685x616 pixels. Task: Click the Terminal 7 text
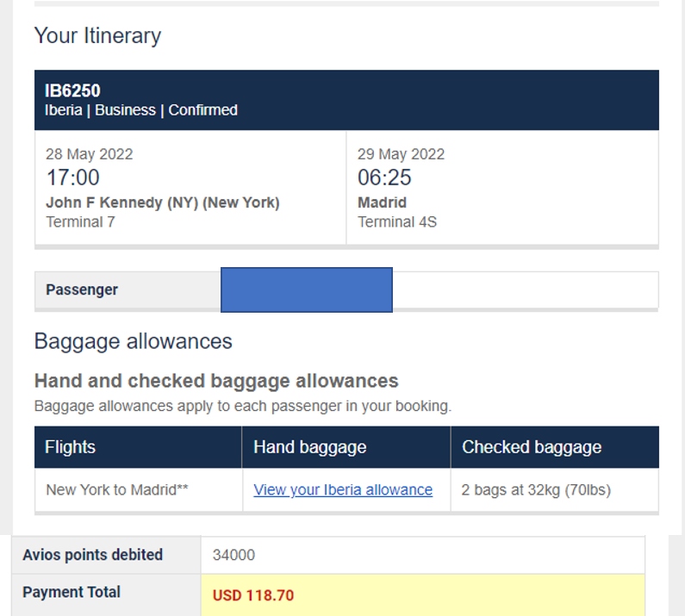(x=80, y=222)
